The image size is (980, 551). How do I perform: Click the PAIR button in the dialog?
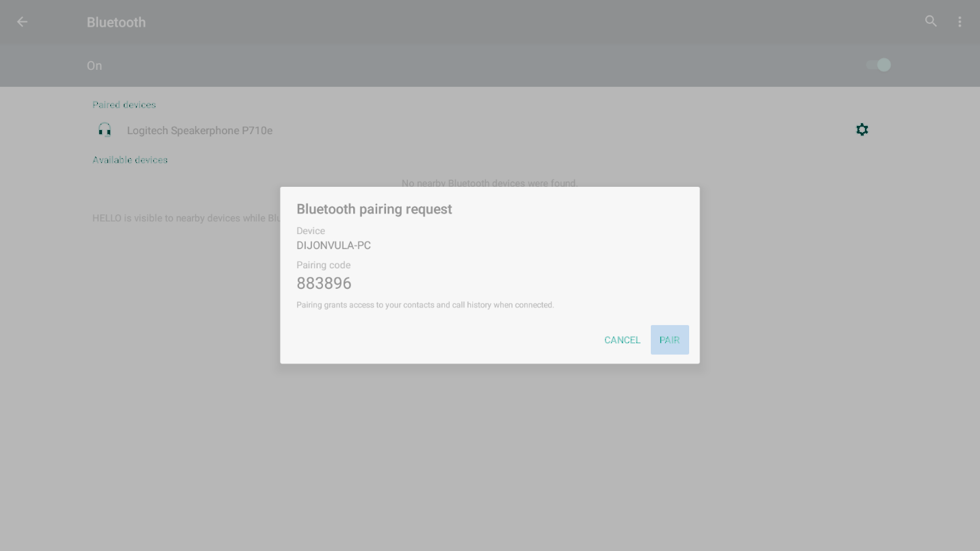click(x=669, y=339)
